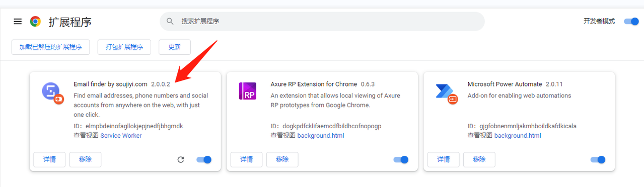Open Power Automate background.html link
644x187 pixels.
(x=518, y=136)
